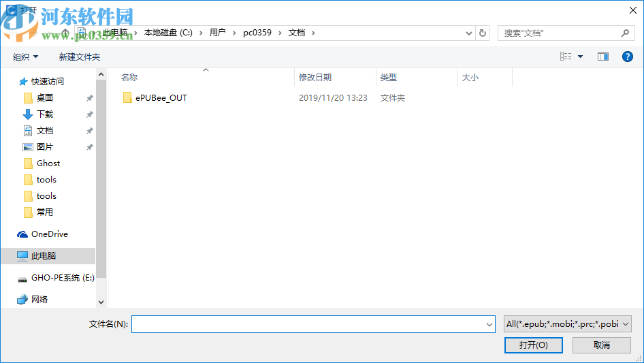Expand chevron after 用户 breadcrumb
The image size is (644, 363).
[234, 33]
